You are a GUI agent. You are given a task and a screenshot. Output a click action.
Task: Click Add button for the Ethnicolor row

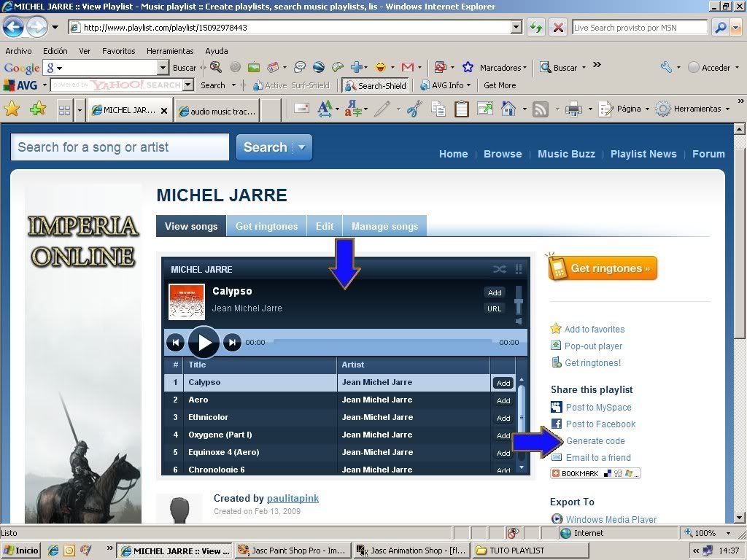point(503,418)
